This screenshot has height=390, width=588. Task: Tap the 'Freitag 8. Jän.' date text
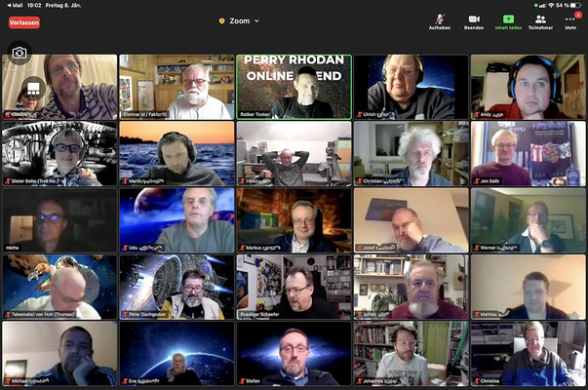63,5
